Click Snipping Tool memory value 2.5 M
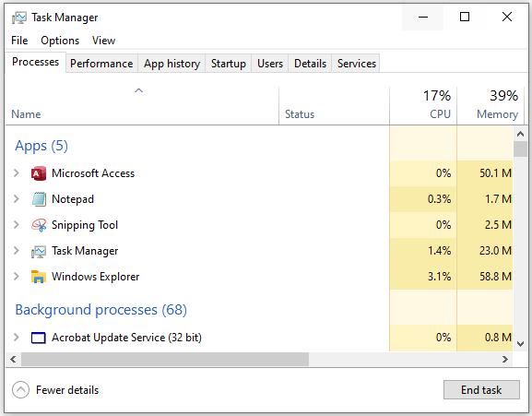 point(498,225)
